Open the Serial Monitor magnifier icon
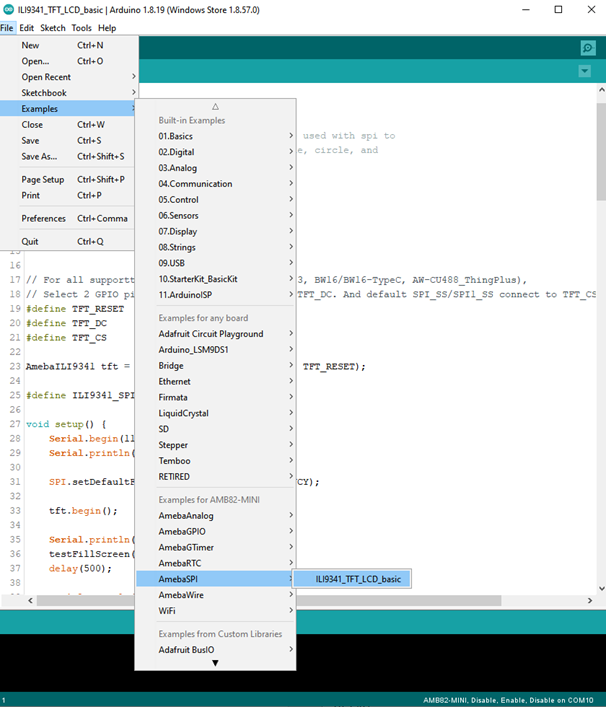This screenshot has height=707, width=606. pyautogui.click(x=587, y=48)
